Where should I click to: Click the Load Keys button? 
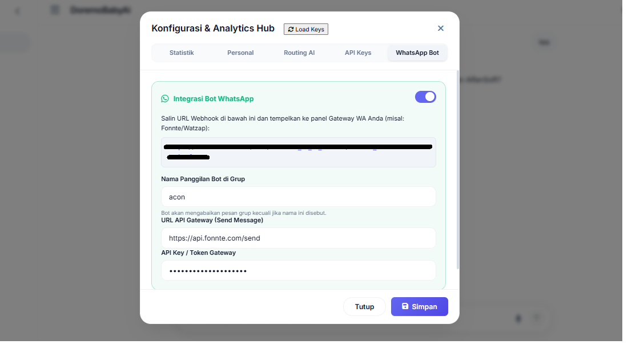tap(306, 29)
